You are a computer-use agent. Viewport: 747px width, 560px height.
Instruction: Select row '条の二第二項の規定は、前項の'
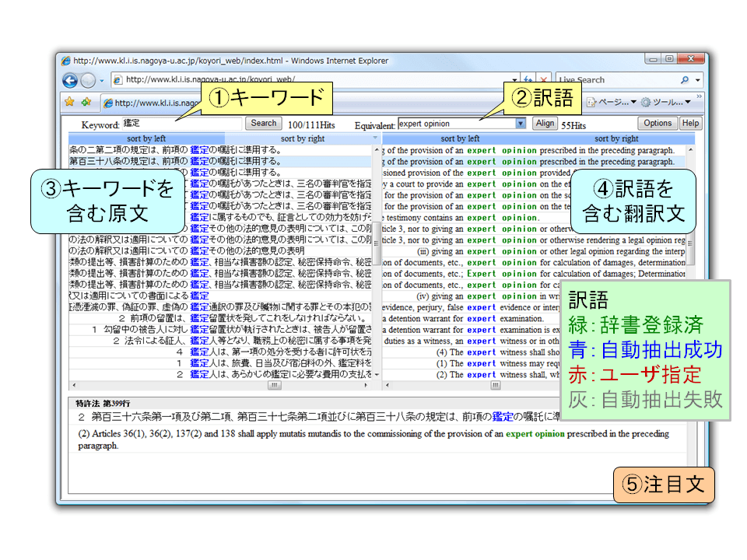pos(220,150)
